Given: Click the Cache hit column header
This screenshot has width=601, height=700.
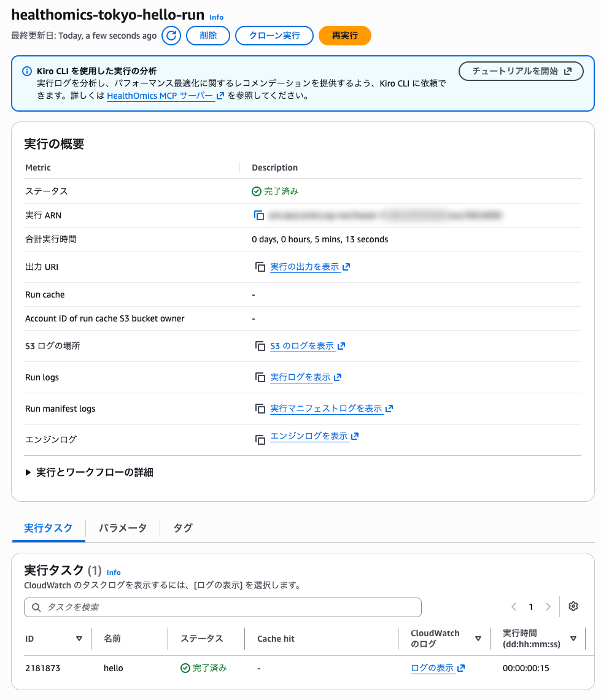Looking at the screenshot, I should pyautogui.click(x=276, y=639).
